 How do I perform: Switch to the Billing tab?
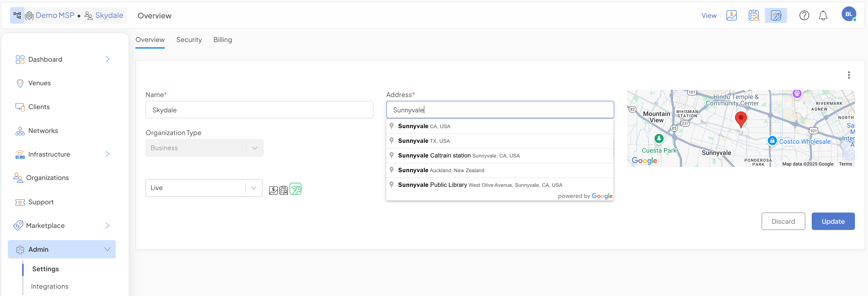coord(222,40)
